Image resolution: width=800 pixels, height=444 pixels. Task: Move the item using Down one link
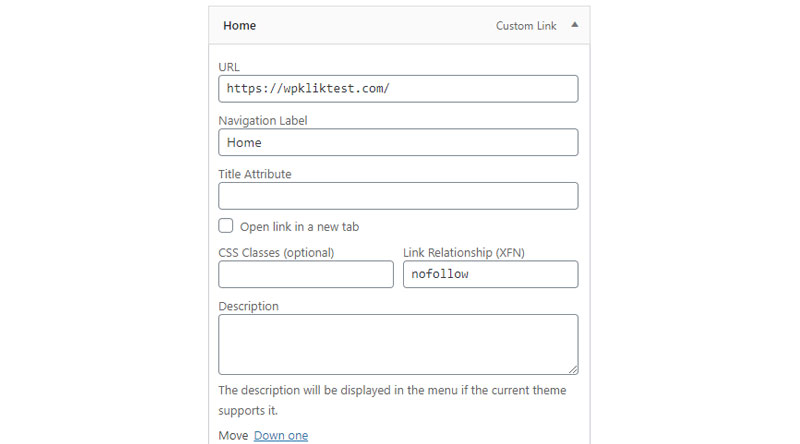281,435
